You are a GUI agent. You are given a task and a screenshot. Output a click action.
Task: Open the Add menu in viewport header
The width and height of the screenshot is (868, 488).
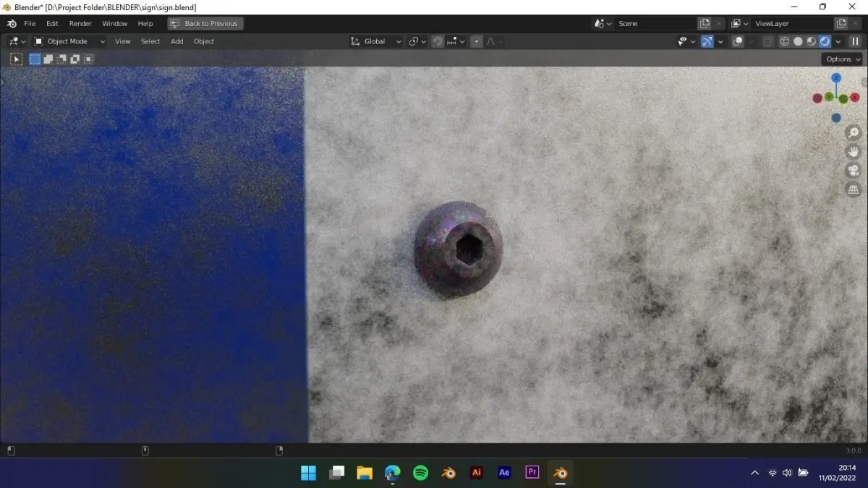[x=177, y=41]
